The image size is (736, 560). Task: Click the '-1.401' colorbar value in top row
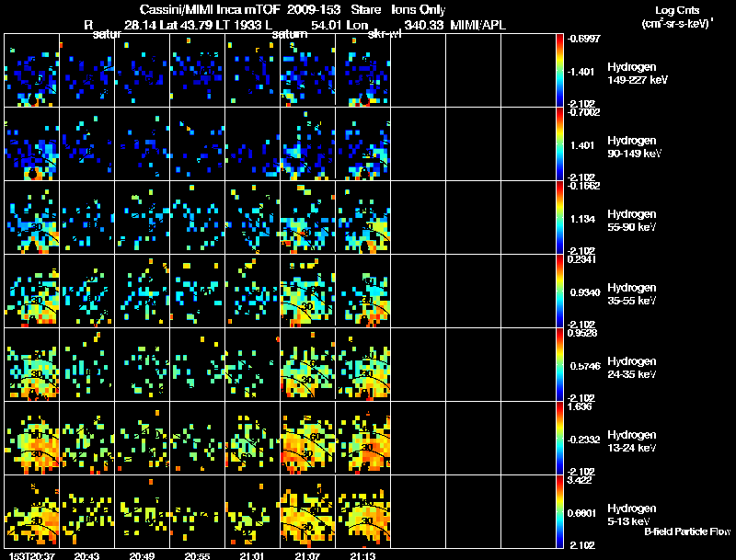tap(581, 72)
